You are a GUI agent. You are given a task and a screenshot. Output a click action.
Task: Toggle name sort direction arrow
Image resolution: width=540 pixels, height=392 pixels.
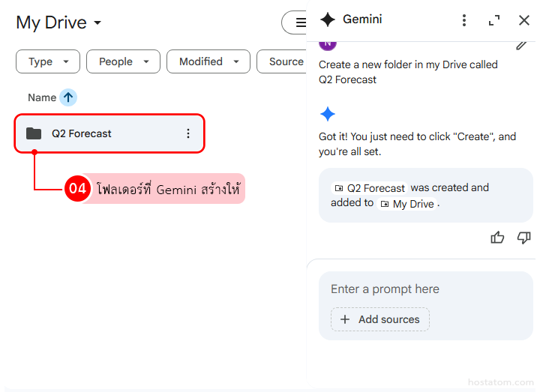[68, 97]
